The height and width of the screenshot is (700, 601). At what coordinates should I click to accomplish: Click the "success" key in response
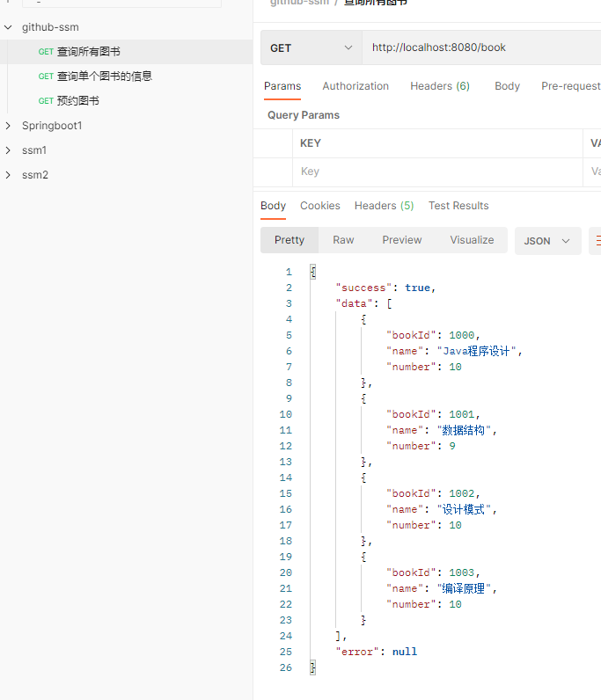pyautogui.click(x=363, y=288)
